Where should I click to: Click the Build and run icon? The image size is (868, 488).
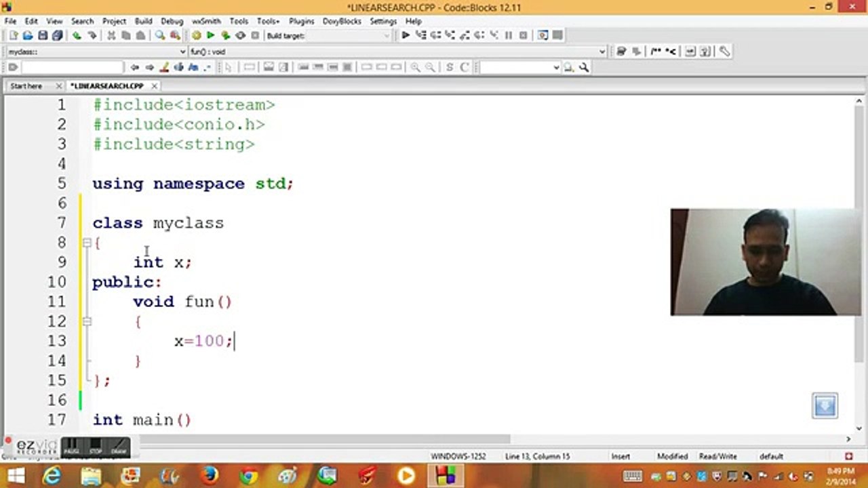pos(225,35)
